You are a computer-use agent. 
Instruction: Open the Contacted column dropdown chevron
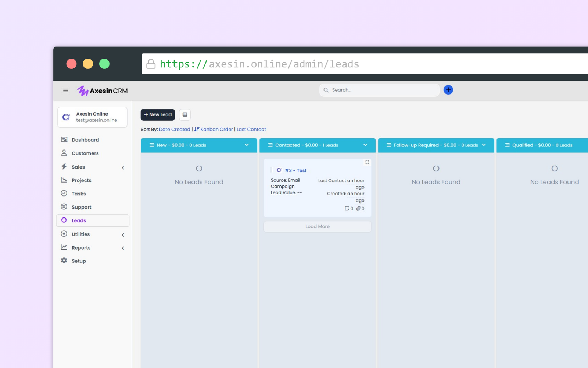(x=365, y=145)
